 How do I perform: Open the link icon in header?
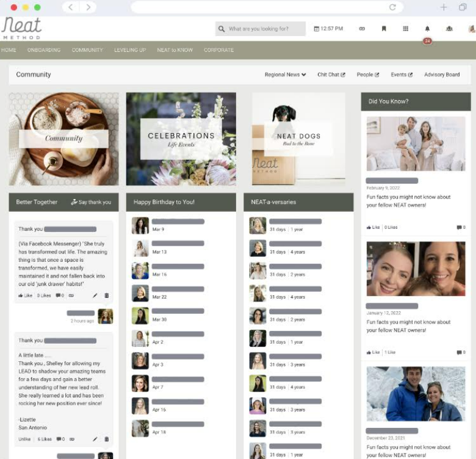point(362,29)
